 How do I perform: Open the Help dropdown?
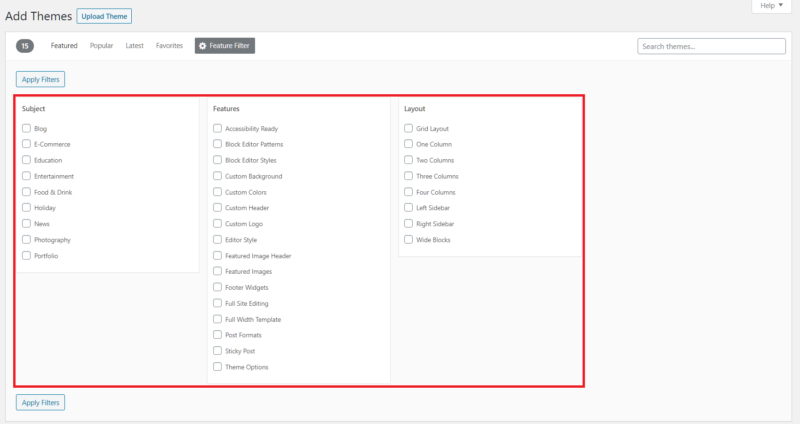coord(771,6)
